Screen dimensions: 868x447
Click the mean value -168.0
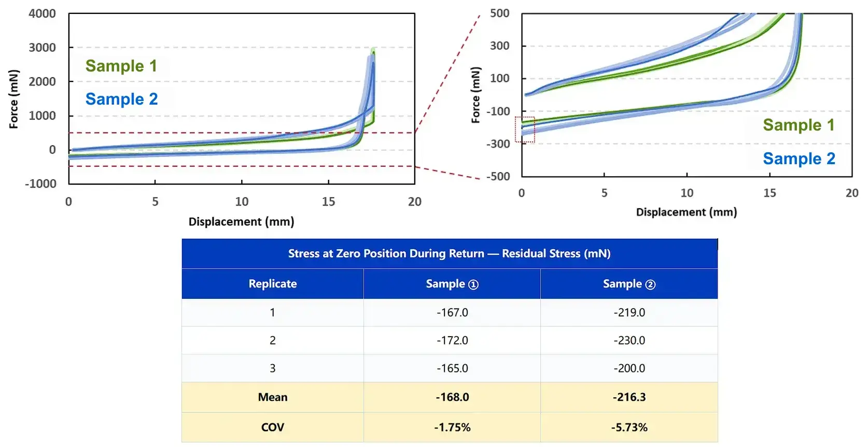tap(452, 397)
